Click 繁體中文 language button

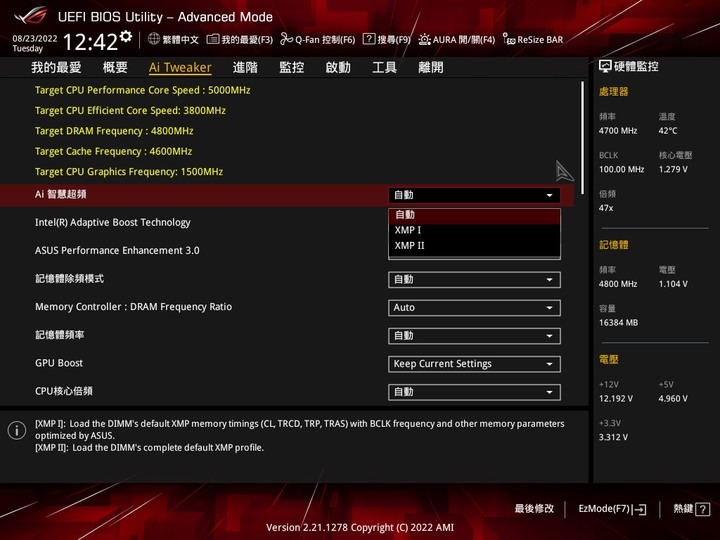173,39
